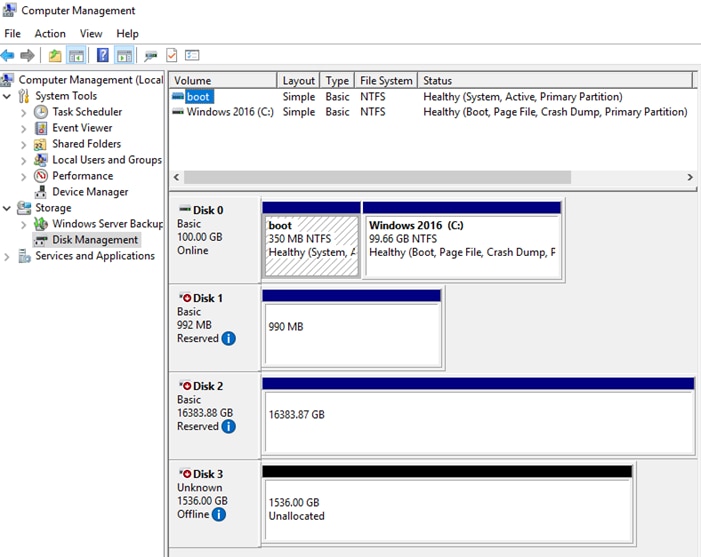Click the Properties checkmark toolbar icon

coord(172,55)
